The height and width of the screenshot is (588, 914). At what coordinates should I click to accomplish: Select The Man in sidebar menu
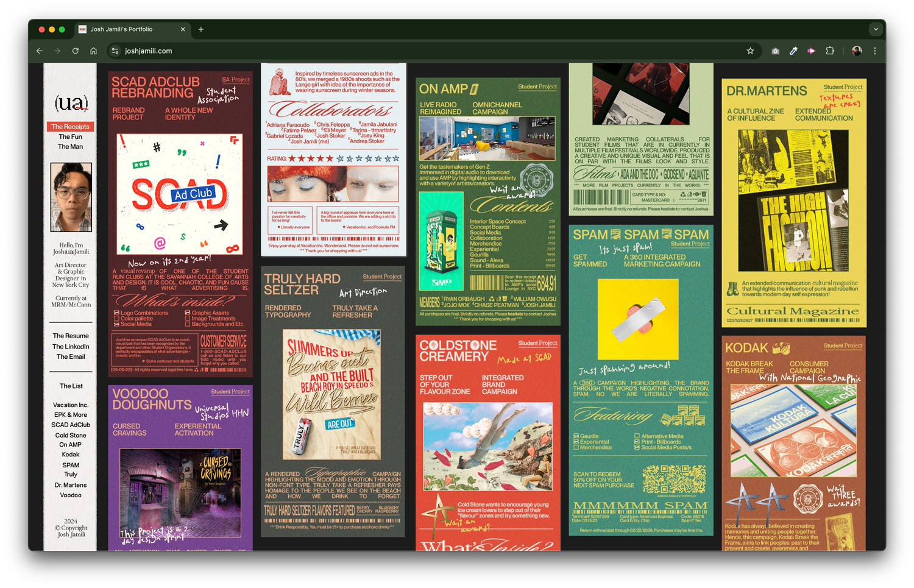pyautogui.click(x=70, y=147)
